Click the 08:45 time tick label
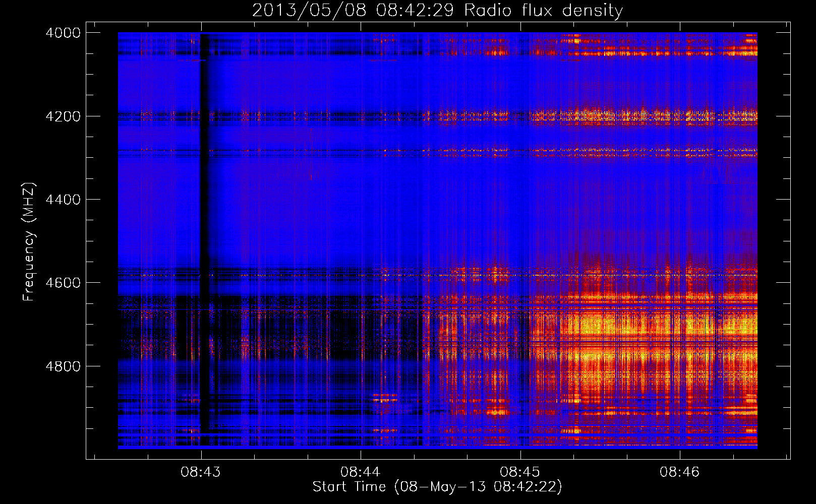Screen dimensions: 816x504 (x=520, y=472)
